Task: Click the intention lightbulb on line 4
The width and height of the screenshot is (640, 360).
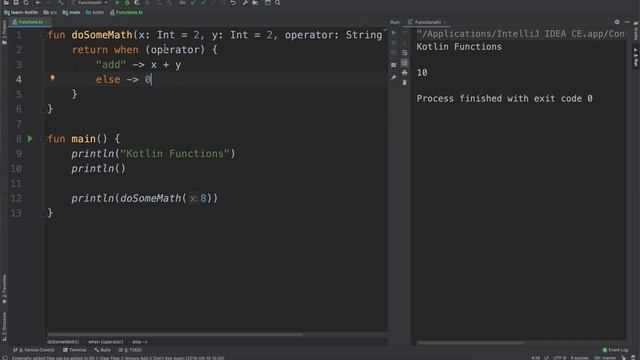Action: (x=52, y=78)
